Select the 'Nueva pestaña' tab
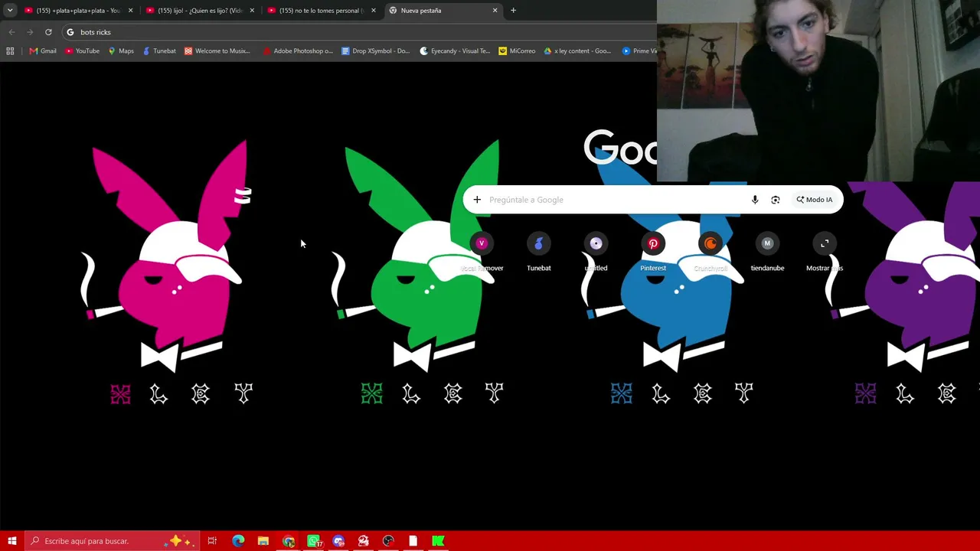The width and height of the screenshot is (980, 551). [x=443, y=11]
